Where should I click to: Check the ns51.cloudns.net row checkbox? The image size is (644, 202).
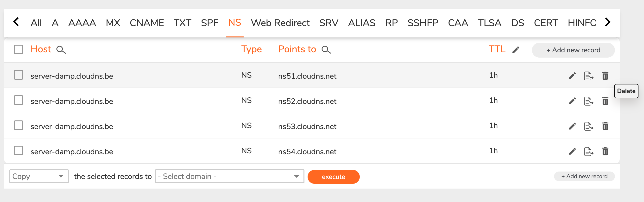19,75
